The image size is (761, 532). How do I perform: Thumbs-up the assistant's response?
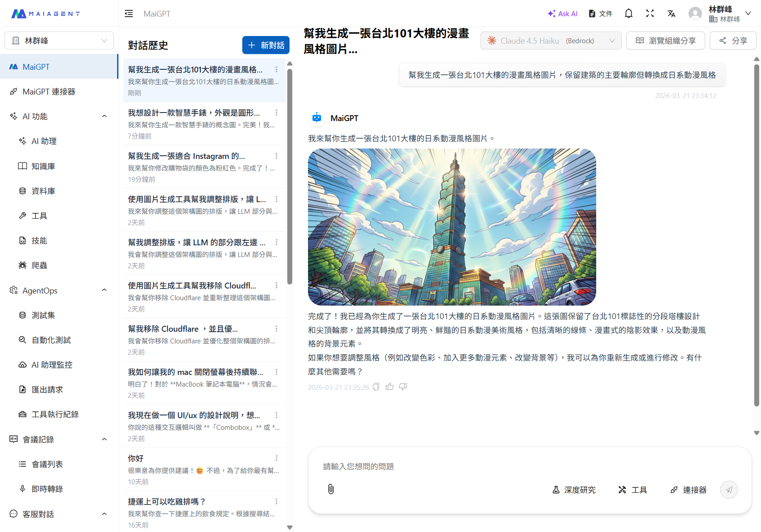tap(390, 387)
